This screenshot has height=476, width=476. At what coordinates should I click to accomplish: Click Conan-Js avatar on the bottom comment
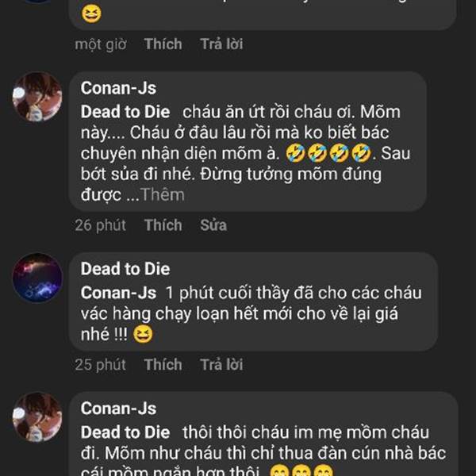37,417
